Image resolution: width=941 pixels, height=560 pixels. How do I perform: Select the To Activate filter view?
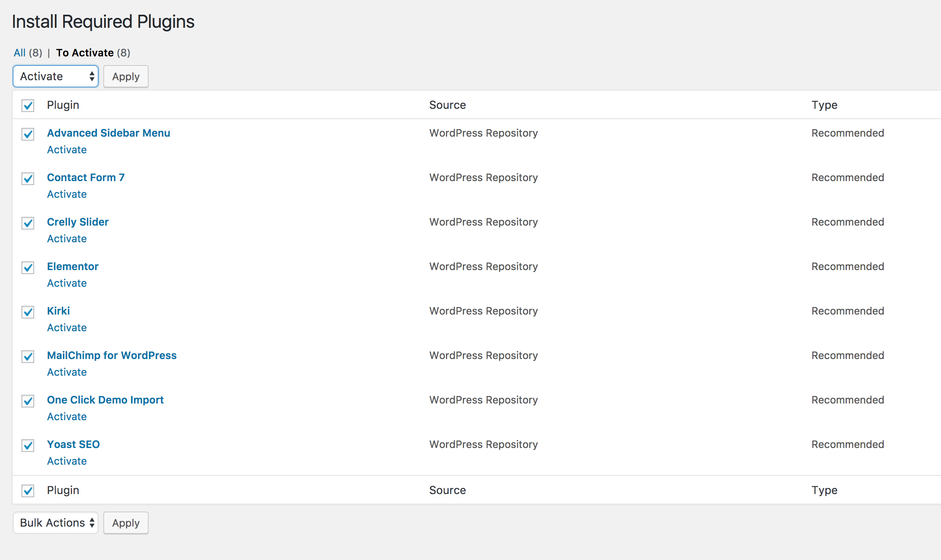coord(85,53)
